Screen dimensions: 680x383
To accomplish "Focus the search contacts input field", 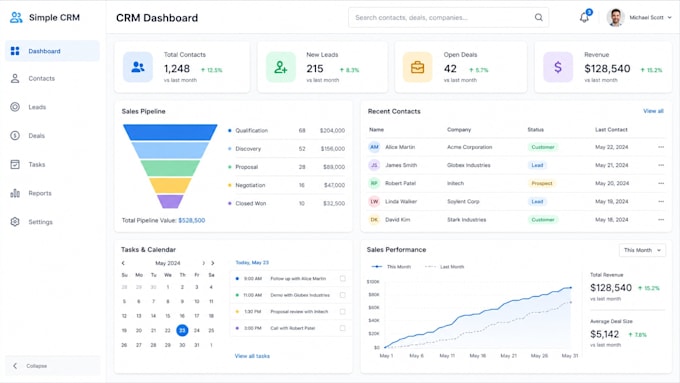I will click(x=448, y=17).
